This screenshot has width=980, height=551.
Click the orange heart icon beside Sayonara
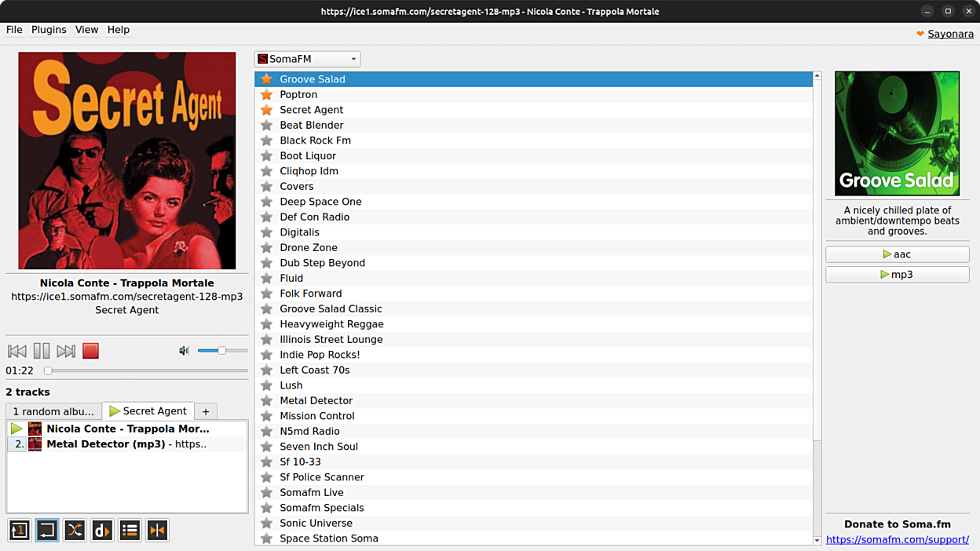tap(920, 34)
